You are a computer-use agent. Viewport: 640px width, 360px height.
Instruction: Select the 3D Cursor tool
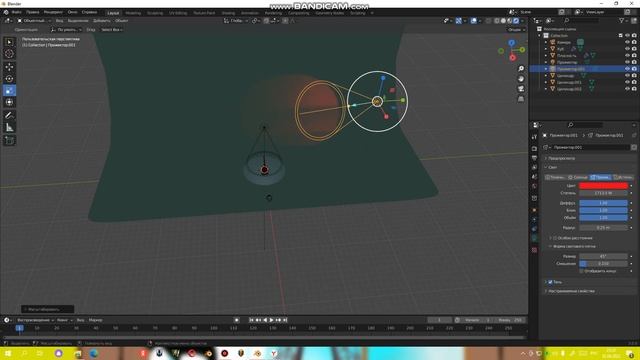[9, 53]
